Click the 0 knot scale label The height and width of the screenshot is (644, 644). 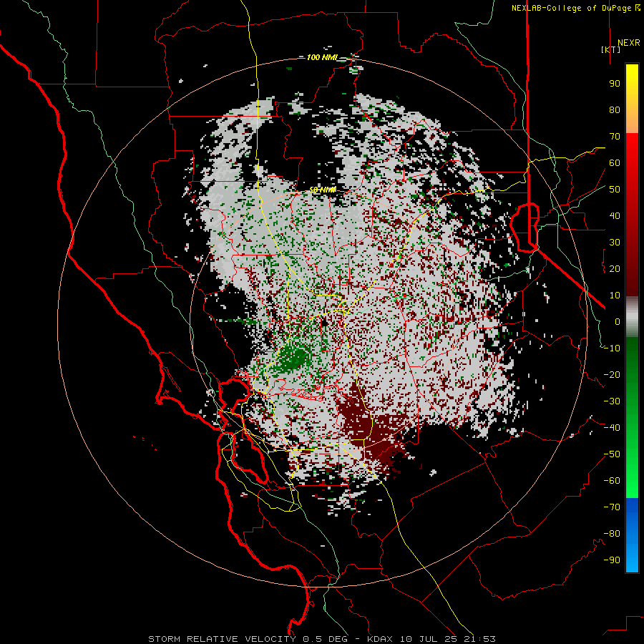[x=618, y=322]
